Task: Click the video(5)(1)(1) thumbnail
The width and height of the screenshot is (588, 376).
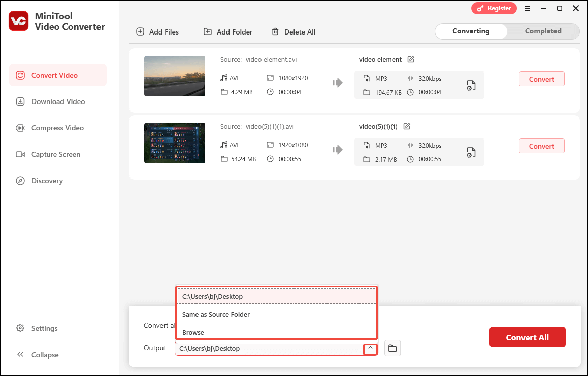Action: tap(175, 143)
